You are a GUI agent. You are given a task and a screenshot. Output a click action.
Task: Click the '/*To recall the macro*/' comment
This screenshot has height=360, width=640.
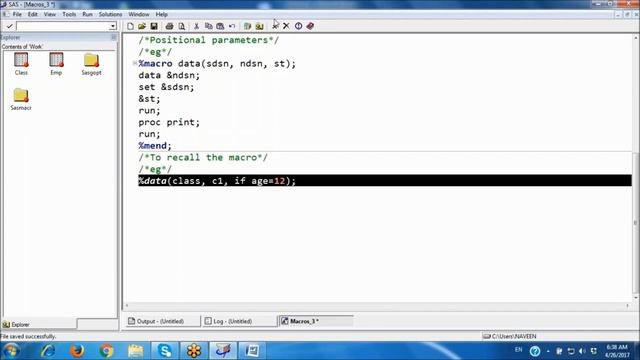tap(203, 158)
